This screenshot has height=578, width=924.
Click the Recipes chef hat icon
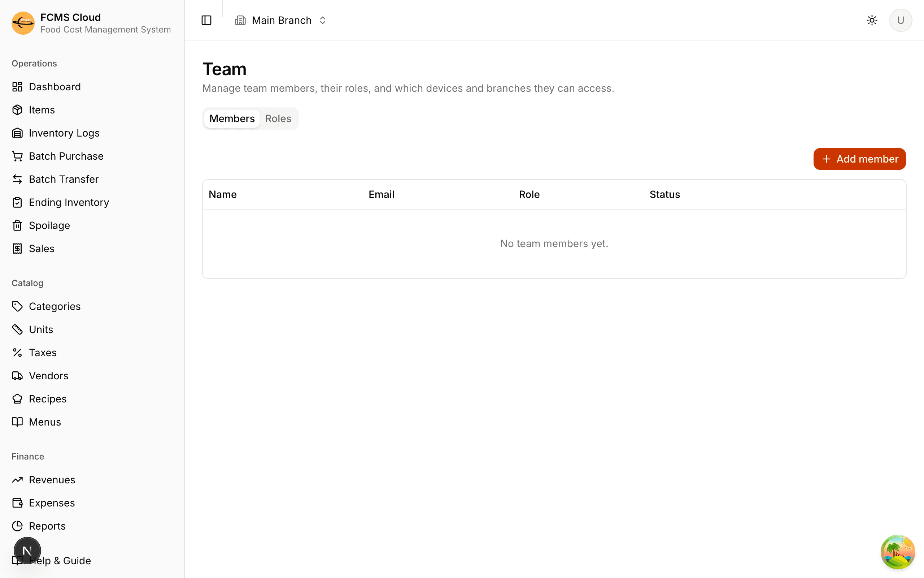tap(17, 399)
